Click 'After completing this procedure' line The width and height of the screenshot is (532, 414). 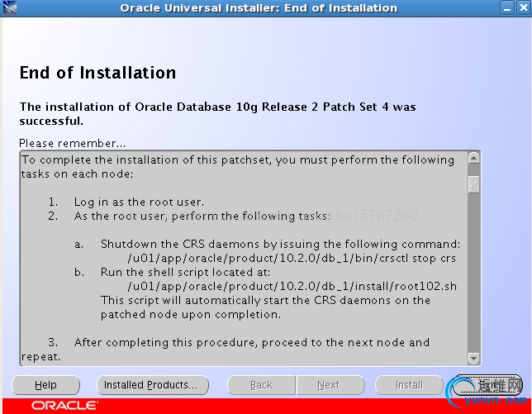click(x=252, y=342)
